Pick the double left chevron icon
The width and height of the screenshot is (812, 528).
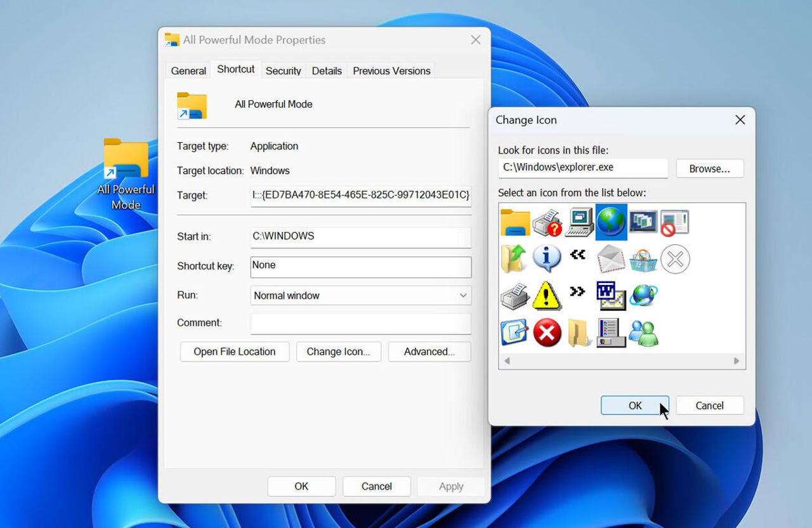(577, 254)
